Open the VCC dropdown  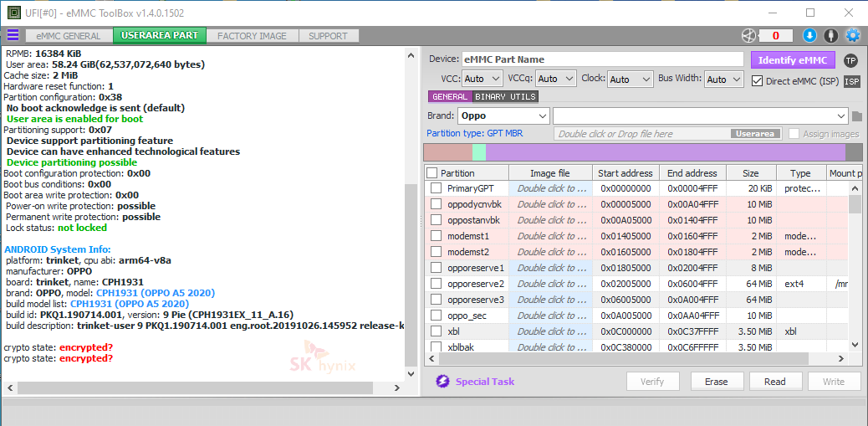click(483, 80)
